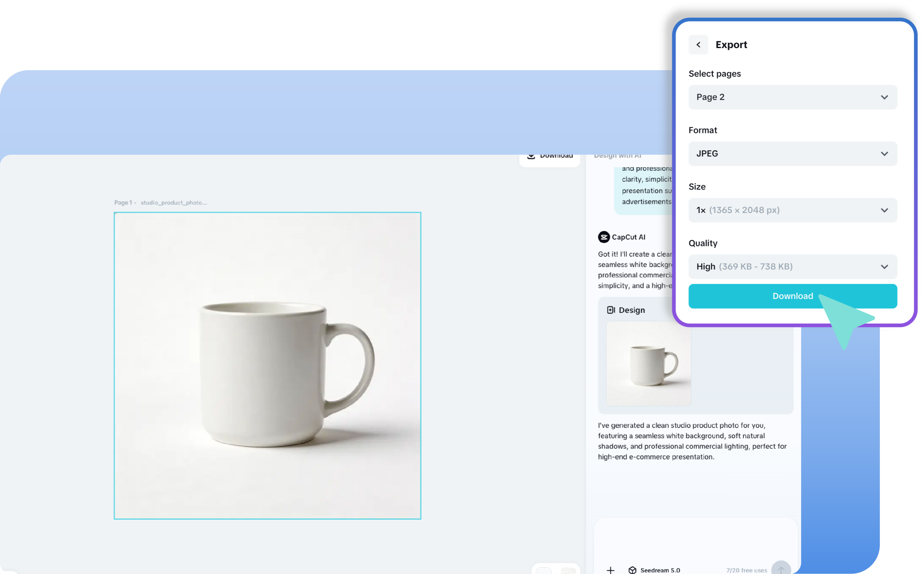The height and width of the screenshot is (574, 924).
Task: Expand the Size dropdown 1x option
Action: pyautogui.click(x=793, y=210)
